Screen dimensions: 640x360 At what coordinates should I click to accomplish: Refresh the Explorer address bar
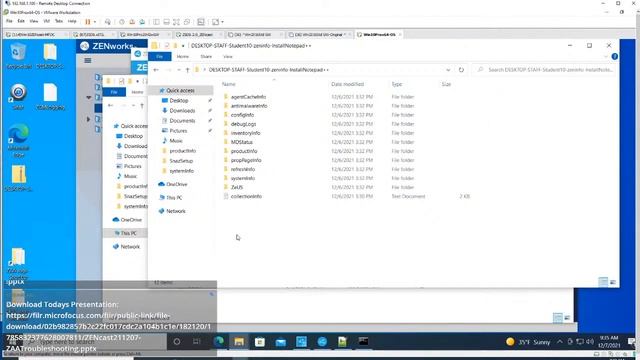pyautogui.click(x=461, y=70)
